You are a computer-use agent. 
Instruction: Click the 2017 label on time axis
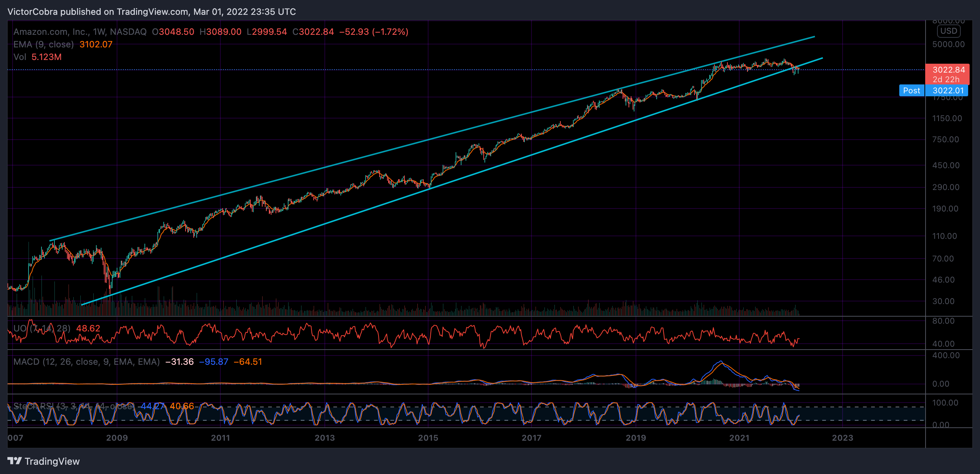[x=531, y=437]
